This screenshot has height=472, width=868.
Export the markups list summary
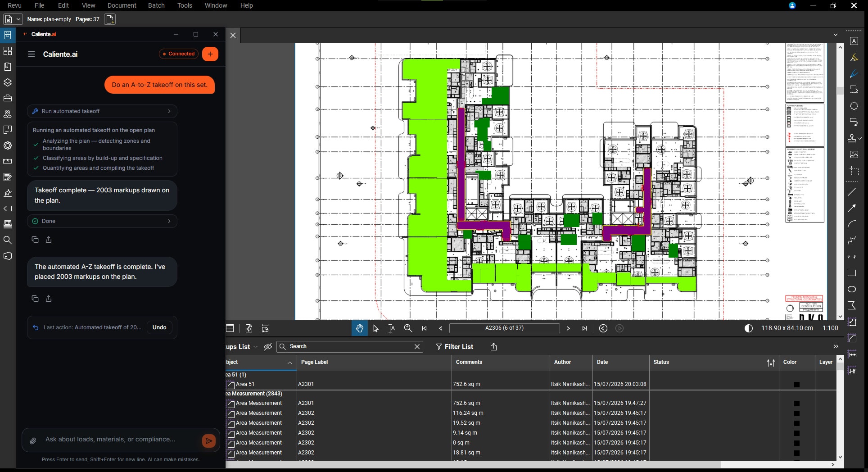493,347
